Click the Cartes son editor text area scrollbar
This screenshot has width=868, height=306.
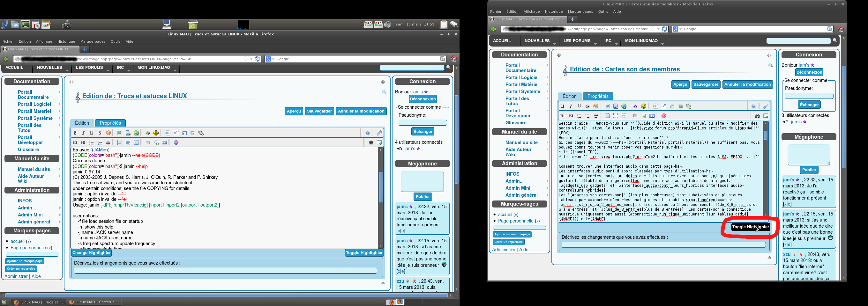coord(766,135)
